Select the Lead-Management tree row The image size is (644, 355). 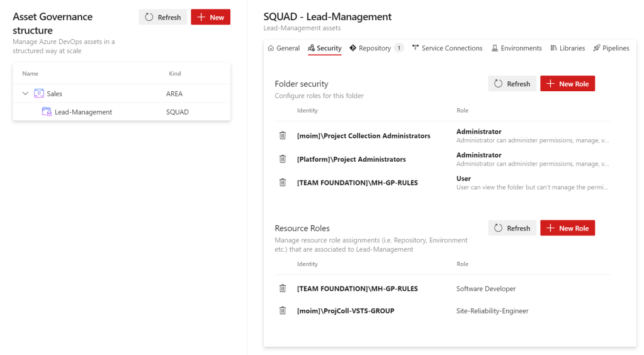tap(83, 112)
